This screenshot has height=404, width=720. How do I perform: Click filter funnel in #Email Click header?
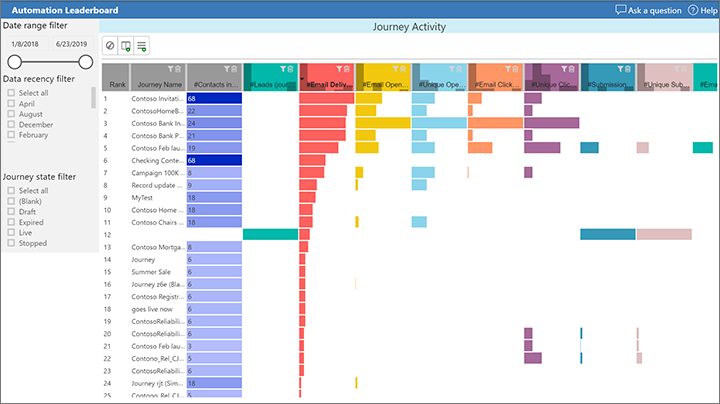[x=508, y=69]
